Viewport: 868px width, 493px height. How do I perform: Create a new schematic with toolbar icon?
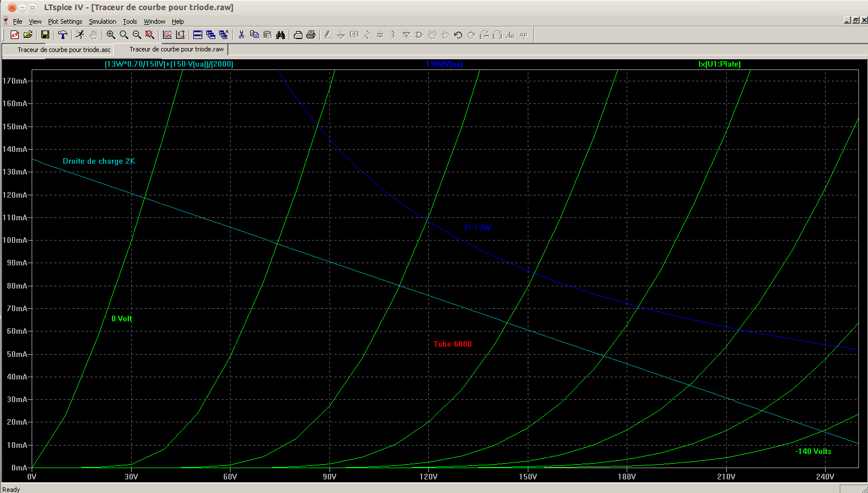pyautogui.click(x=15, y=35)
